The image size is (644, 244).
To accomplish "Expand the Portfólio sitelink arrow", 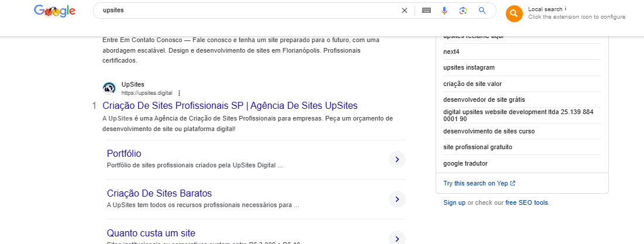I will click(x=397, y=160).
